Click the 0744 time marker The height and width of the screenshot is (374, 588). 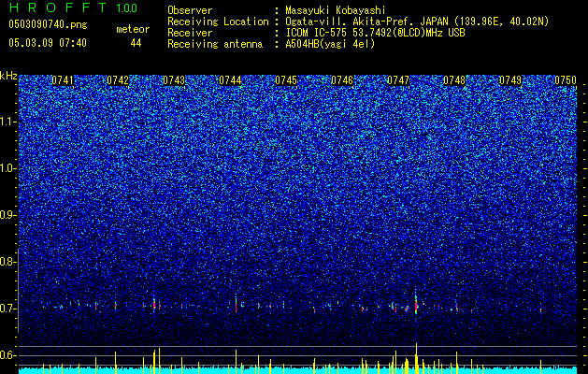click(230, 80)
